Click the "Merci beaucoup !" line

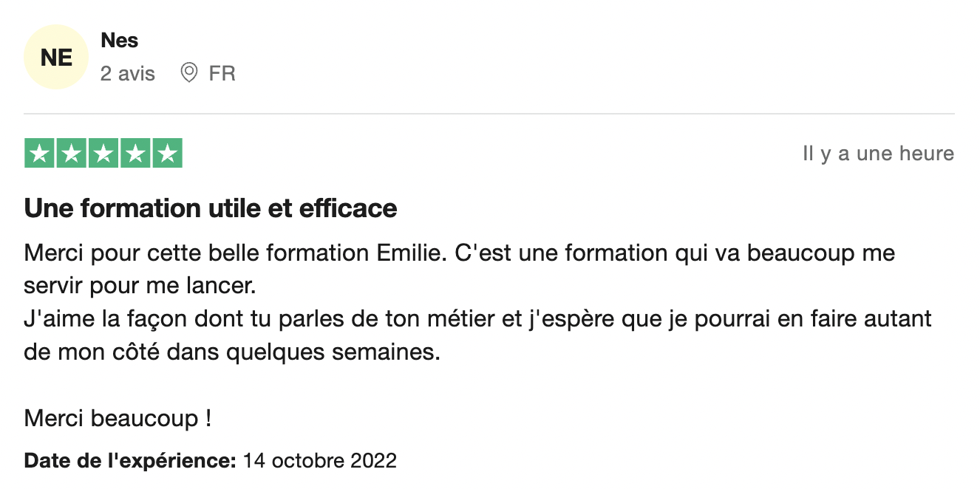point(118,419)
